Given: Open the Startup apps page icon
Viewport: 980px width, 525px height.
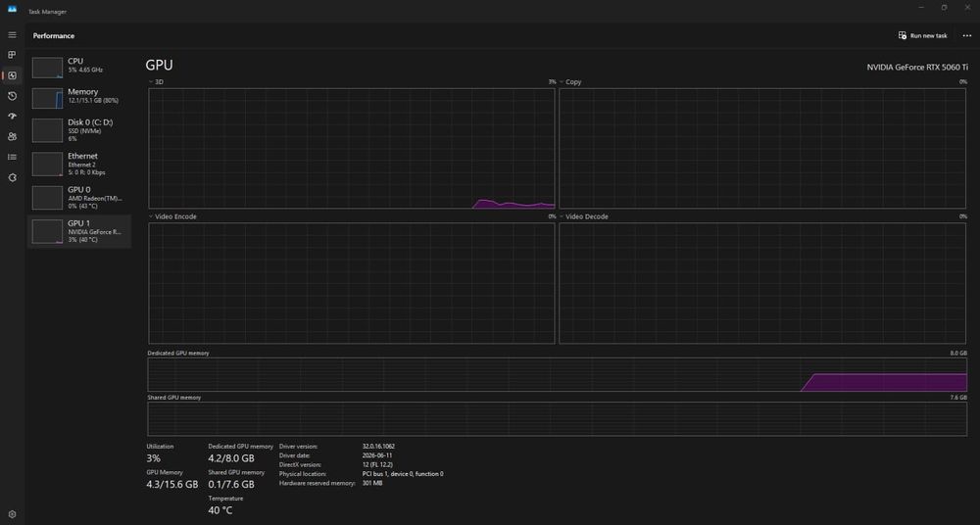Looking at the screenshot, I should pyautogui.click(x=12, y=117).
